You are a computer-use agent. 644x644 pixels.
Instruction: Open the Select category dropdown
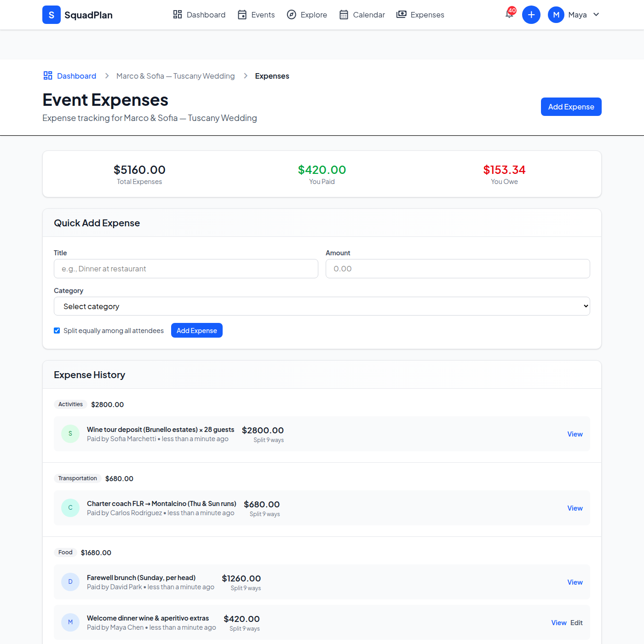coord(322,306)
